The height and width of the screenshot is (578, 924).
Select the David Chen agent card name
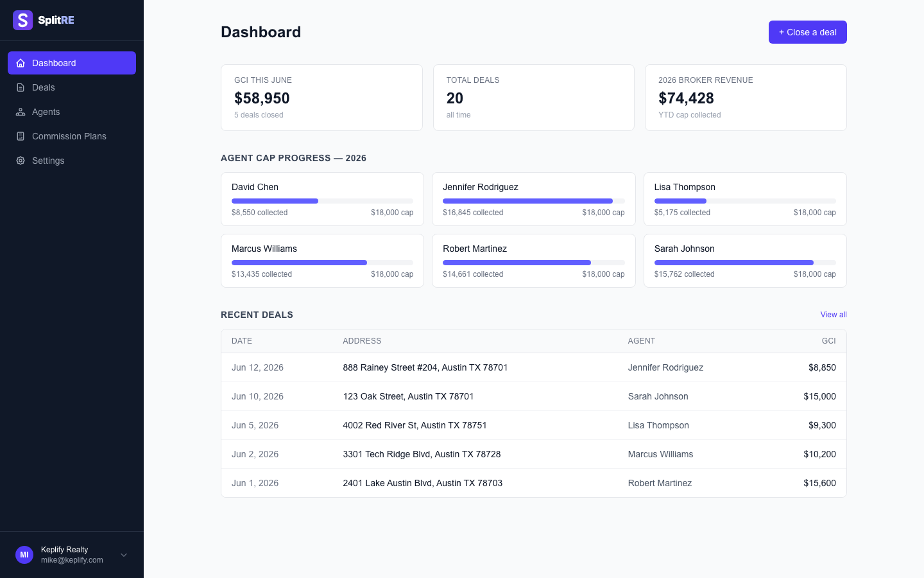tap(255, 187)
